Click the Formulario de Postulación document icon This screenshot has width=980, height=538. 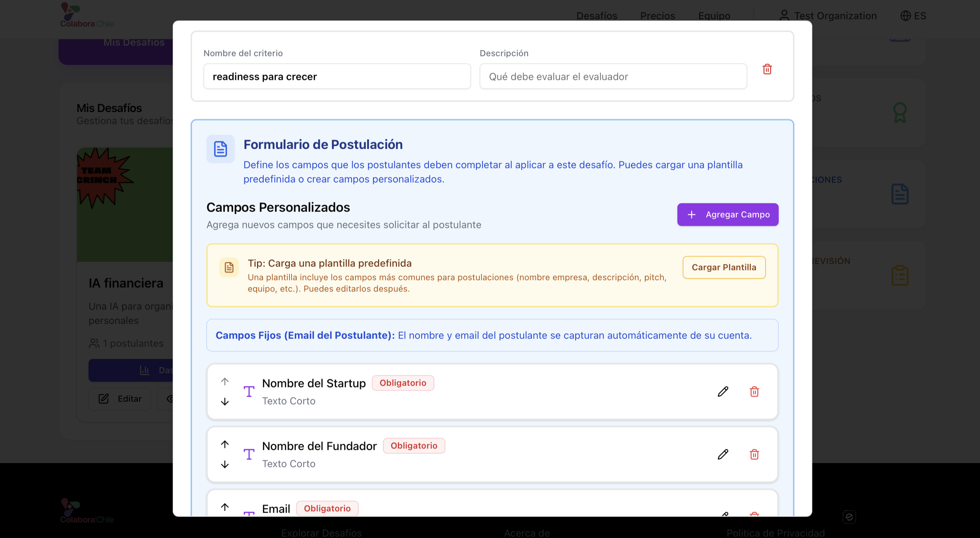[220, 149]
